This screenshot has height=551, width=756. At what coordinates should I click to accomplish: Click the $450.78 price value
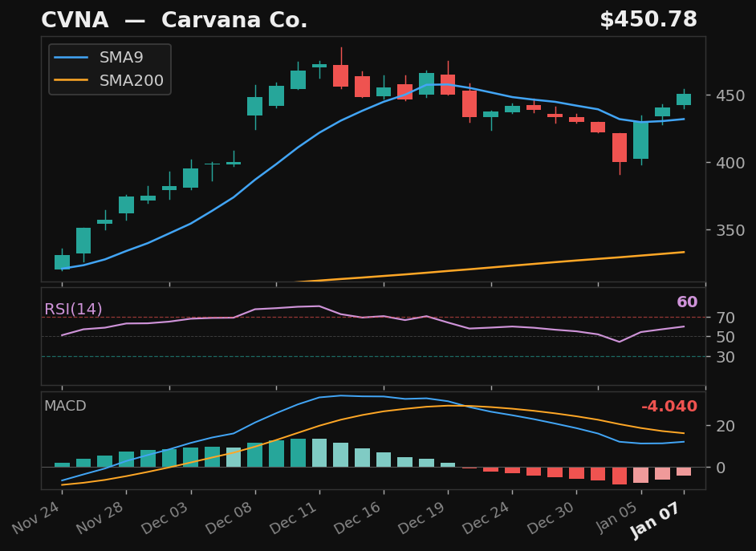tap(648, 20)
